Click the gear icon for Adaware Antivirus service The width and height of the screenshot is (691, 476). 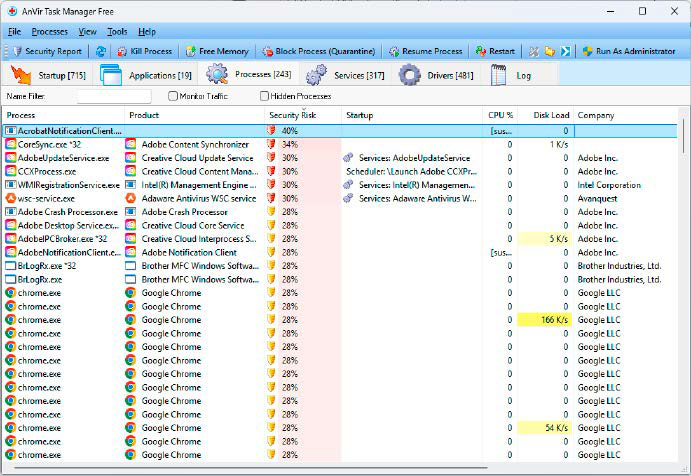tap(349, 198)
